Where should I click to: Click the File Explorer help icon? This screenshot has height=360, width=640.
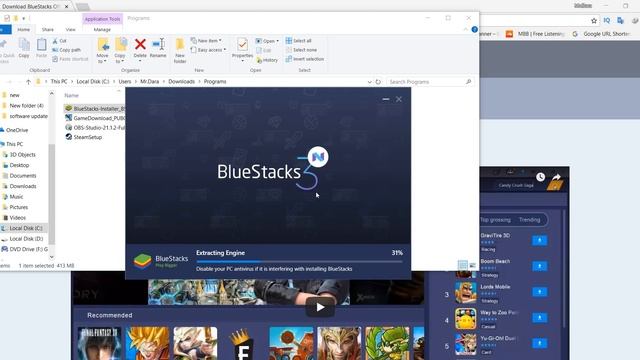click(474, 29)
